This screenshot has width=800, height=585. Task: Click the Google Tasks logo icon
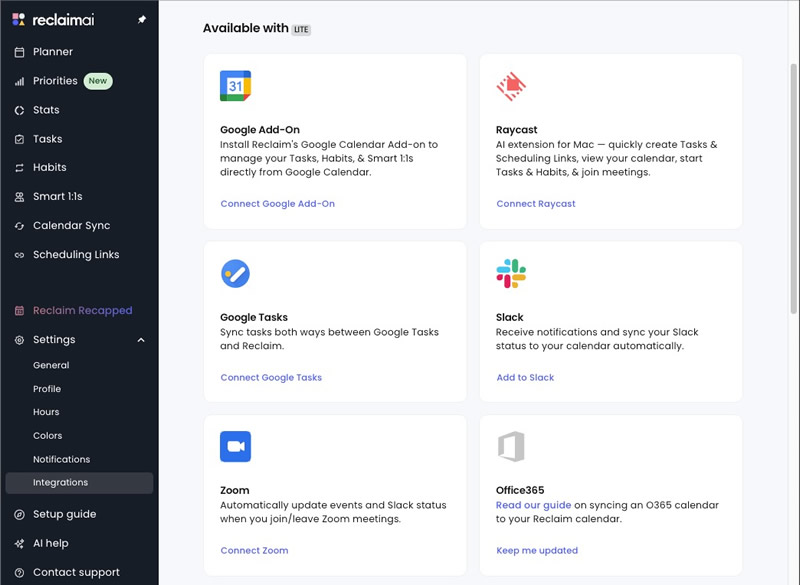coord(235,274)
